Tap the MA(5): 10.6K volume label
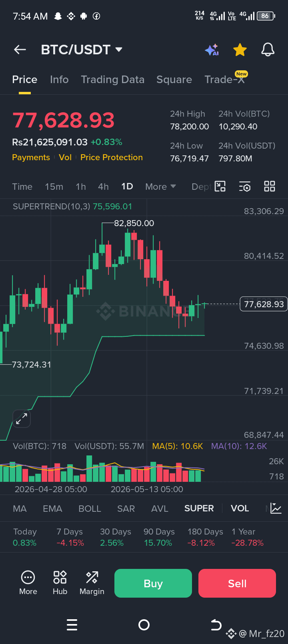 (178, 446)
